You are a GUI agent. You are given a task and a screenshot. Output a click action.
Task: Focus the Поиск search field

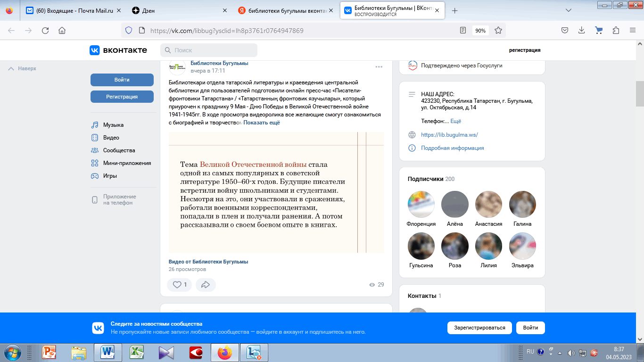[209, 50]
